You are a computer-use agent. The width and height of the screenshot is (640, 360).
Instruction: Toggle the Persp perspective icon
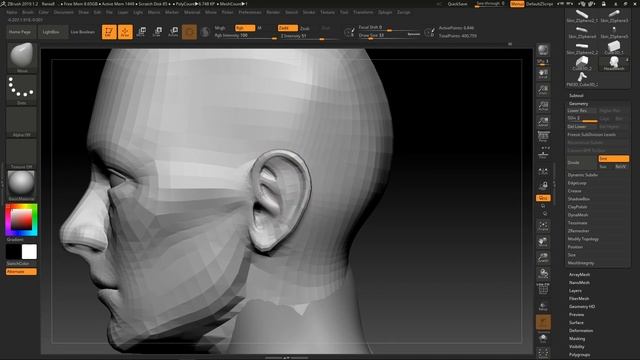pyautogui.click(x=543, y=137)
